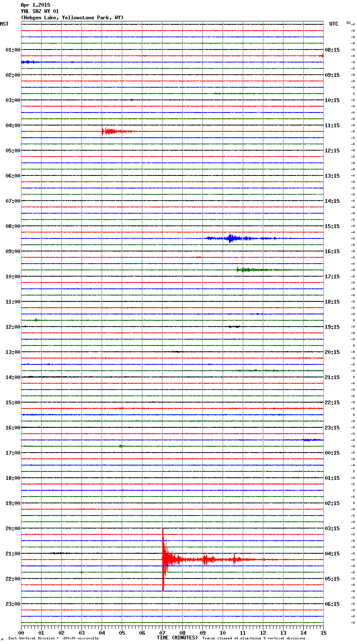Select the '06:00' MST hour label
This screenshot has width=357, height=644.
(x=13, y=176)
